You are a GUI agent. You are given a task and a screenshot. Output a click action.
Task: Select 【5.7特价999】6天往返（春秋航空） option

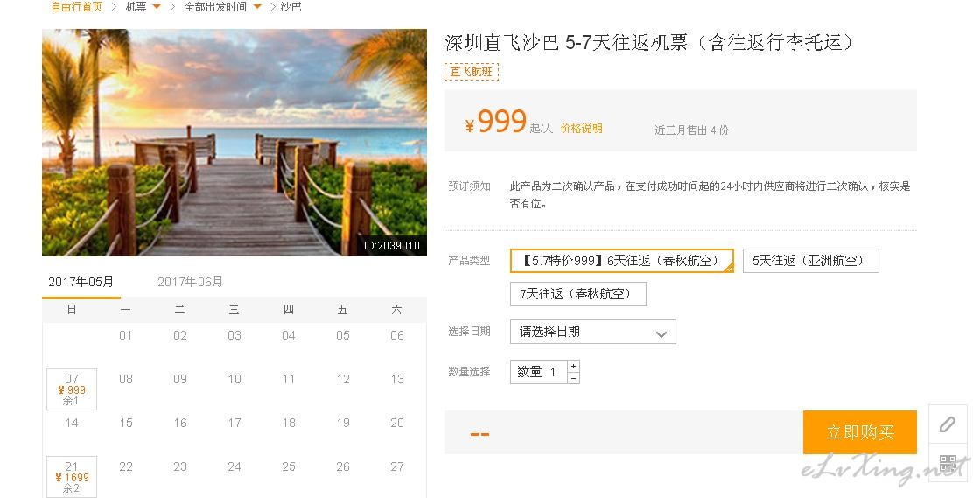click(x=622, y=261)
